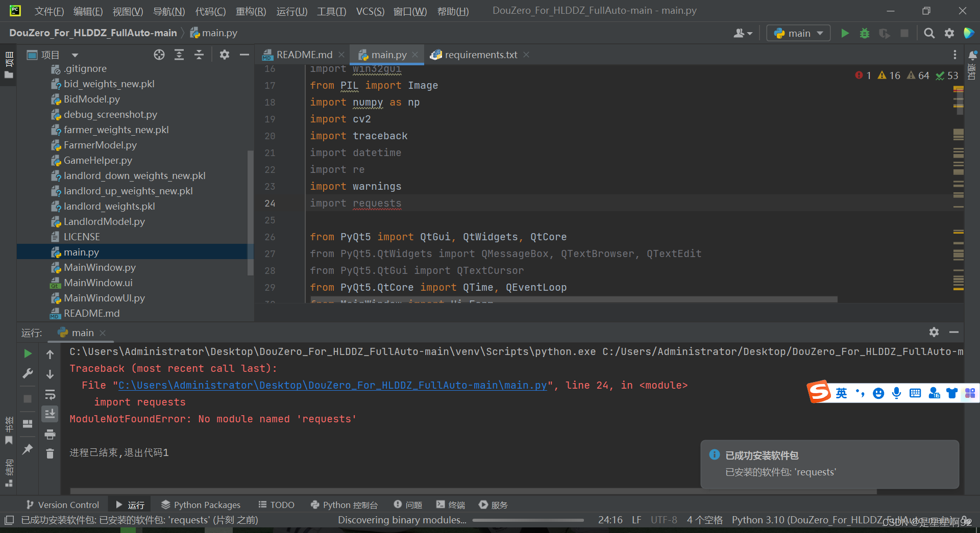Image resolution: width=980 pixels, height=533 pixels.
Task: Click the print icon in run panel
Action: [x=50, y=435]
